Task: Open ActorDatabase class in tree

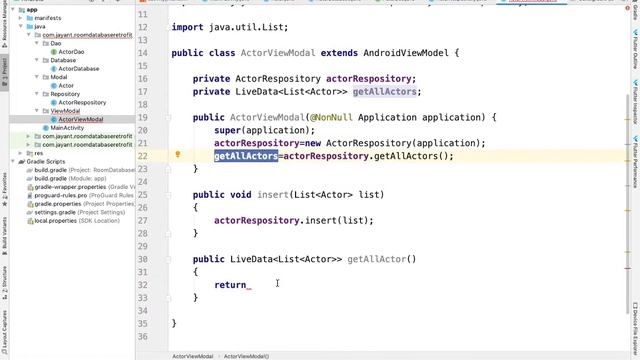Action: point(78,69)
